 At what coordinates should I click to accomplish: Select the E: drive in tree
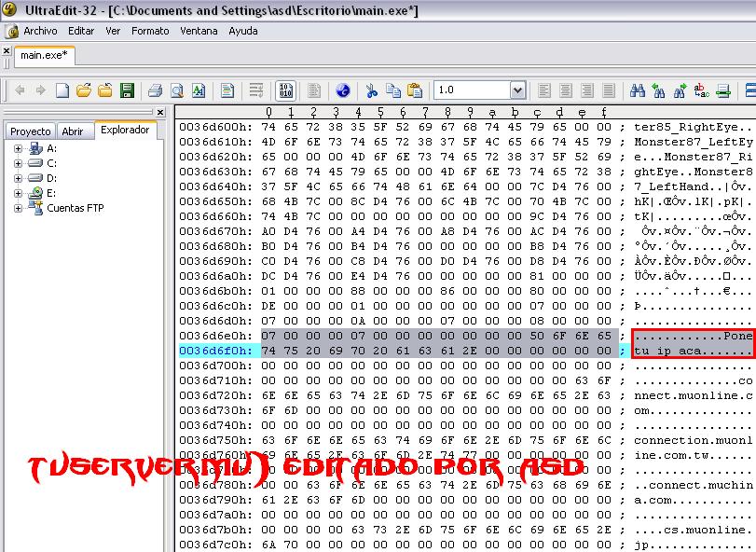[x=51, y=193]
